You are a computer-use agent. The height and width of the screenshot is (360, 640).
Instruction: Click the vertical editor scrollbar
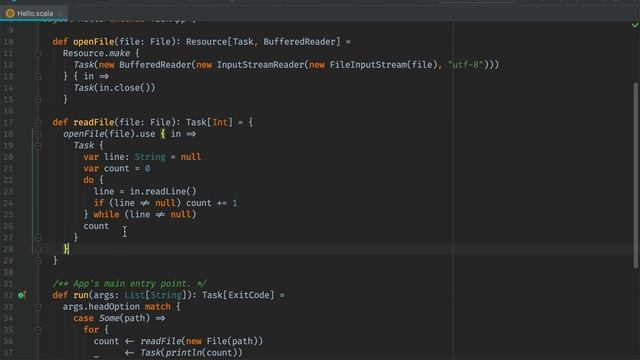636,176
